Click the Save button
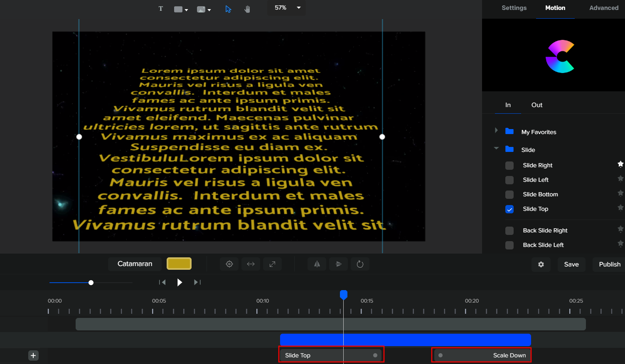 [x=571, y=264]
